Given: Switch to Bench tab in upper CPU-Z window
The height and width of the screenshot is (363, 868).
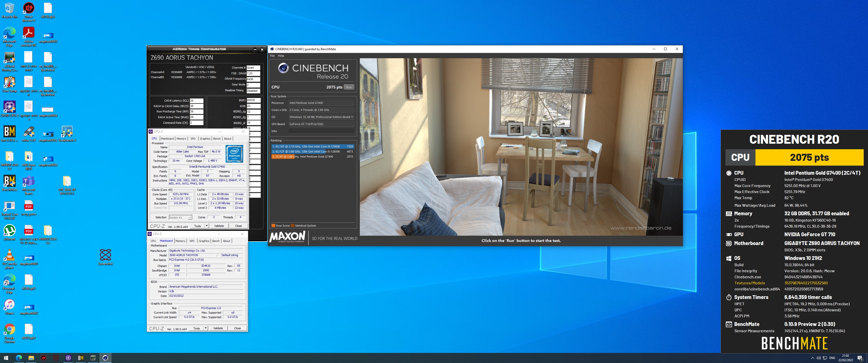Looking at the screenshot, I should point(217,138).
